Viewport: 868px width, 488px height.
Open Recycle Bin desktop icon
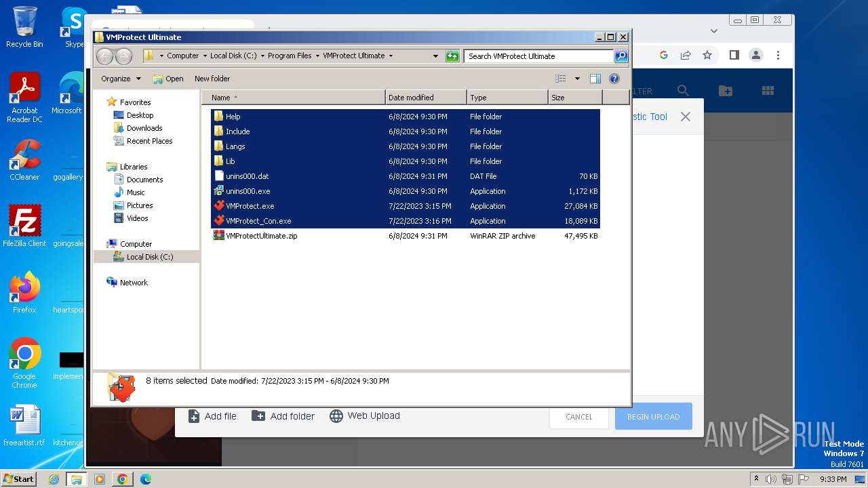[24, 27]
